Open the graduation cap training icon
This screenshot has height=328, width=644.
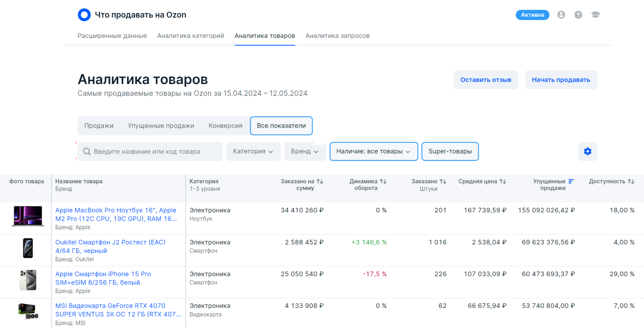coord(595,15)
